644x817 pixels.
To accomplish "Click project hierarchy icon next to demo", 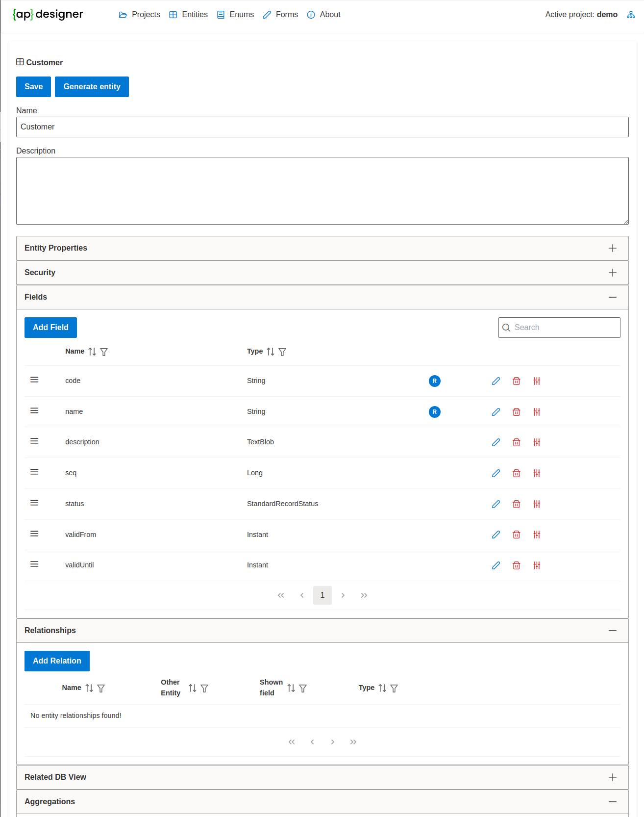I will pos(631,15).
